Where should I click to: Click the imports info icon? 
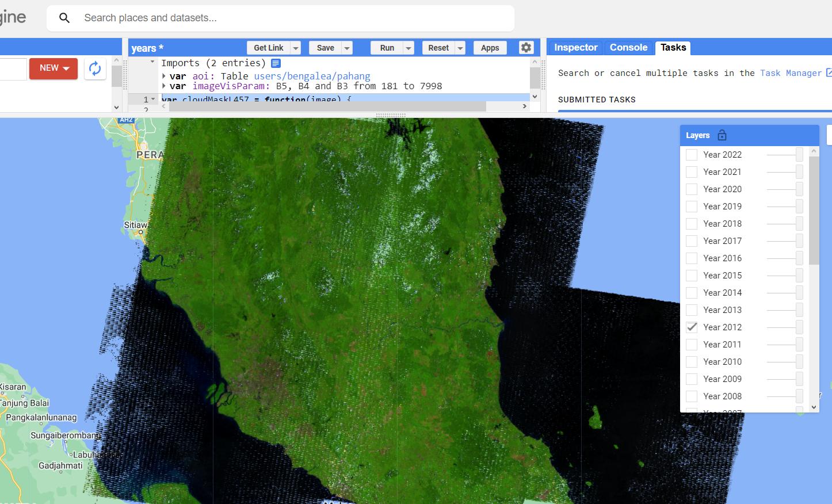tap(276, 63)
